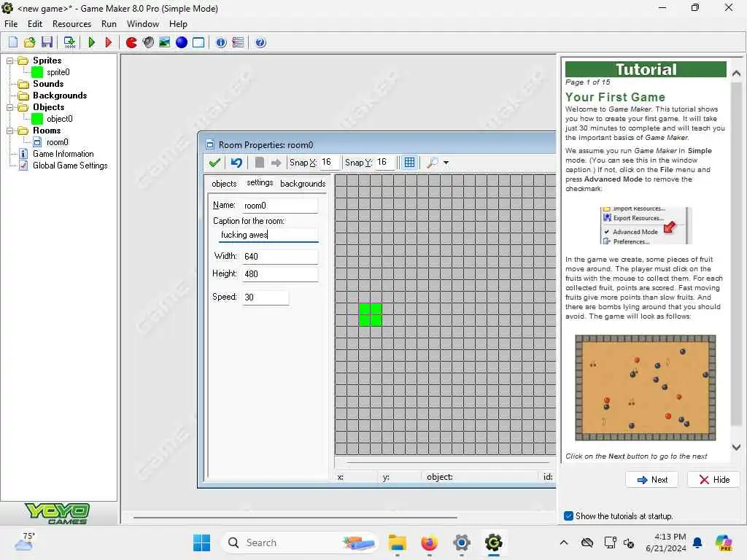Image resolution: width=747 pixels, height=560 pixels.
Task: Go to next tutorial page
Action: coord(651,480)
